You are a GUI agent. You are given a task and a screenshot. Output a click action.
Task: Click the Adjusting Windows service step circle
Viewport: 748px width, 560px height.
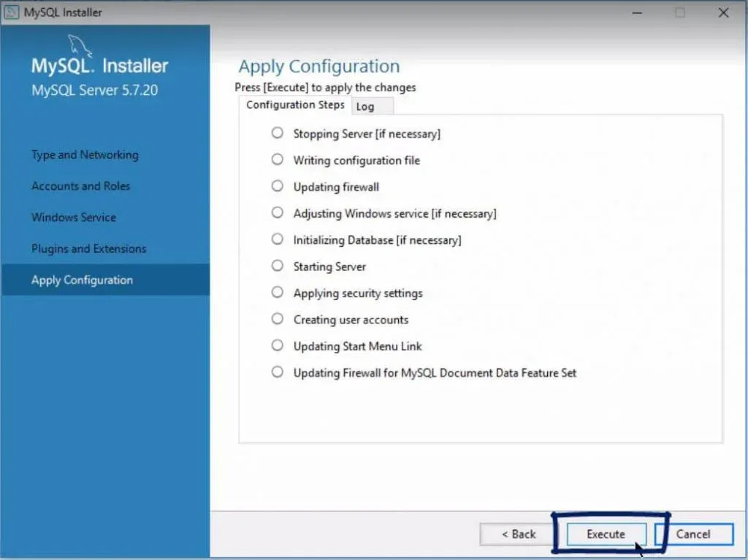pos(277,212)
